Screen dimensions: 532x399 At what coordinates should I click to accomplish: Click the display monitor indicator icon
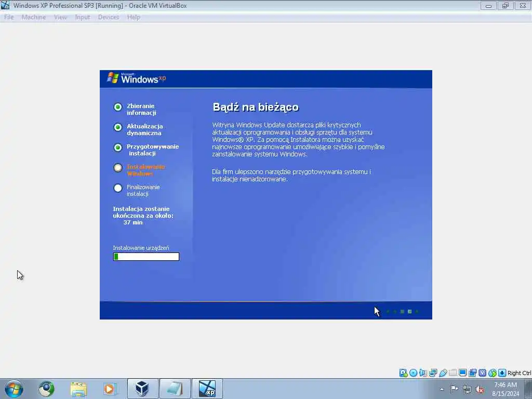[x=462, y=373]
